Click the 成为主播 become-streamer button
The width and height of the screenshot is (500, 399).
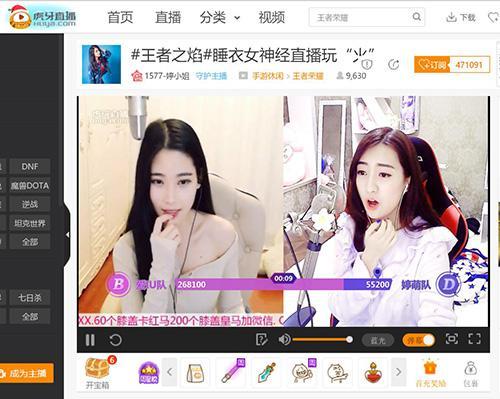click(27, 373)
